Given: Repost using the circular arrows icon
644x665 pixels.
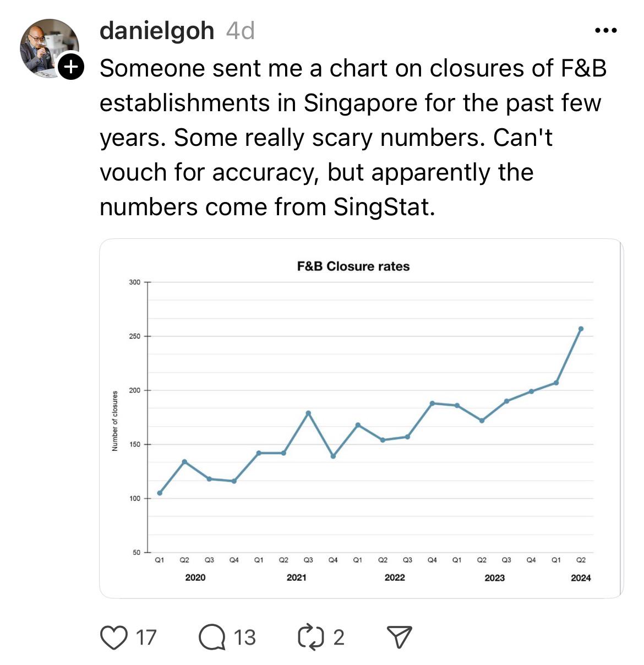Looking at the screenshot, I should (x=310, y=637).
